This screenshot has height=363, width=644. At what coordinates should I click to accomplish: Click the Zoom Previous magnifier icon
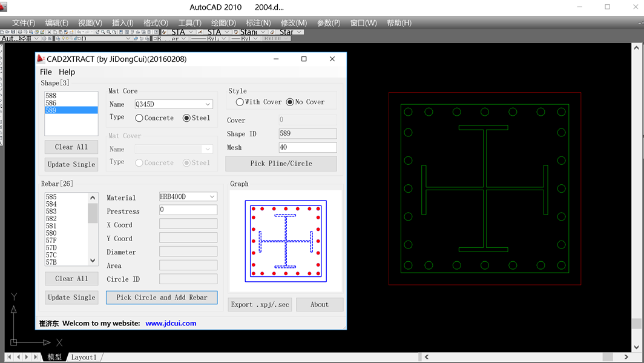tap(114, 32)
